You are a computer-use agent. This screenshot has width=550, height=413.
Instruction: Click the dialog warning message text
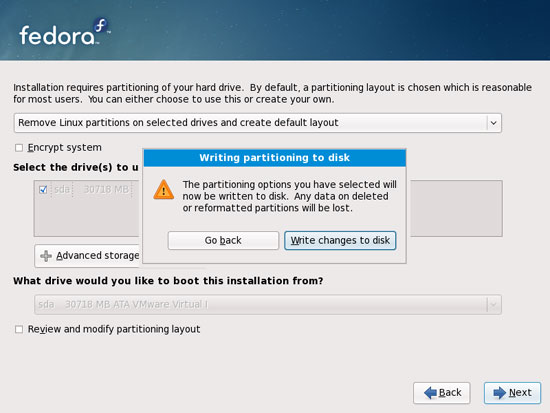point(289,196)
